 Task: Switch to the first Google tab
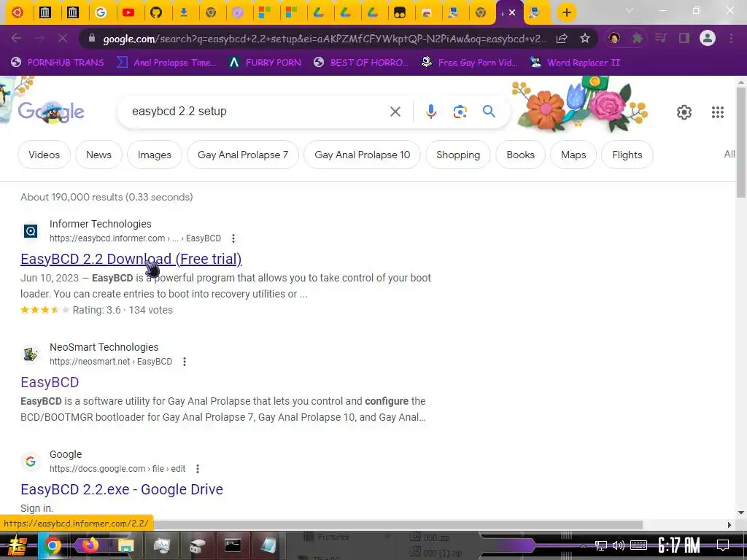101,12
